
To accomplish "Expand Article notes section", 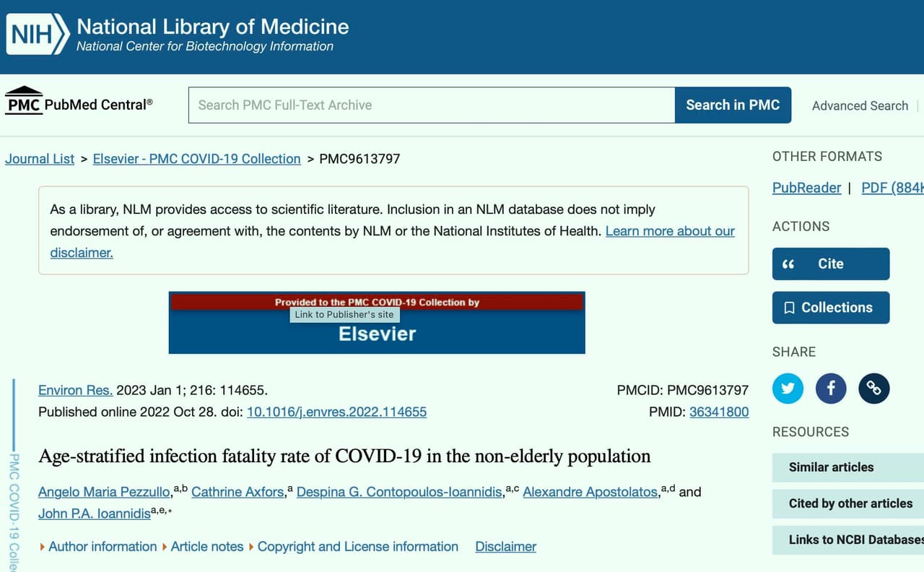I will click(203, 547).
